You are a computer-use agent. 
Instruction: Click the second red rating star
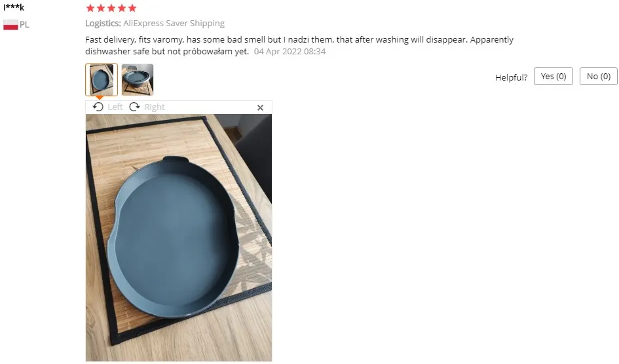point(101,8)
